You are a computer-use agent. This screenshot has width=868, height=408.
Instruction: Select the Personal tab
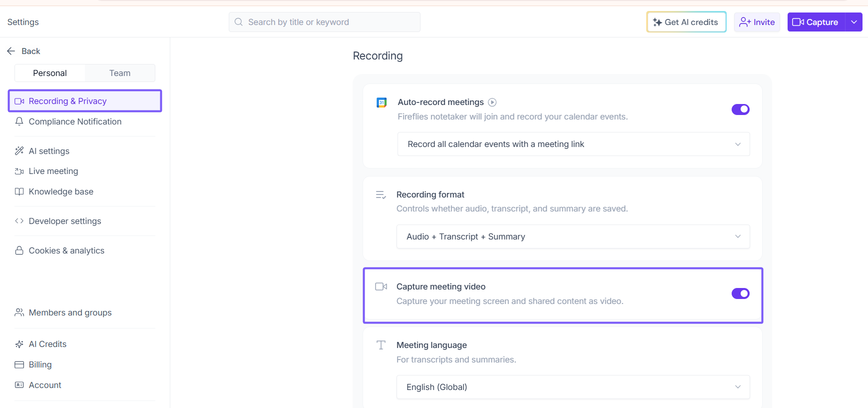point(50,73)
